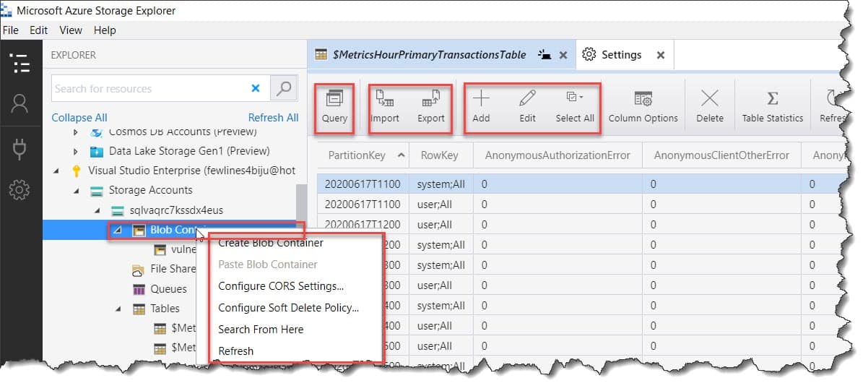This screenshot has height=391, width=868.
Task: Select the 20200617T1200 partition key cell
Action: (363, 225)
